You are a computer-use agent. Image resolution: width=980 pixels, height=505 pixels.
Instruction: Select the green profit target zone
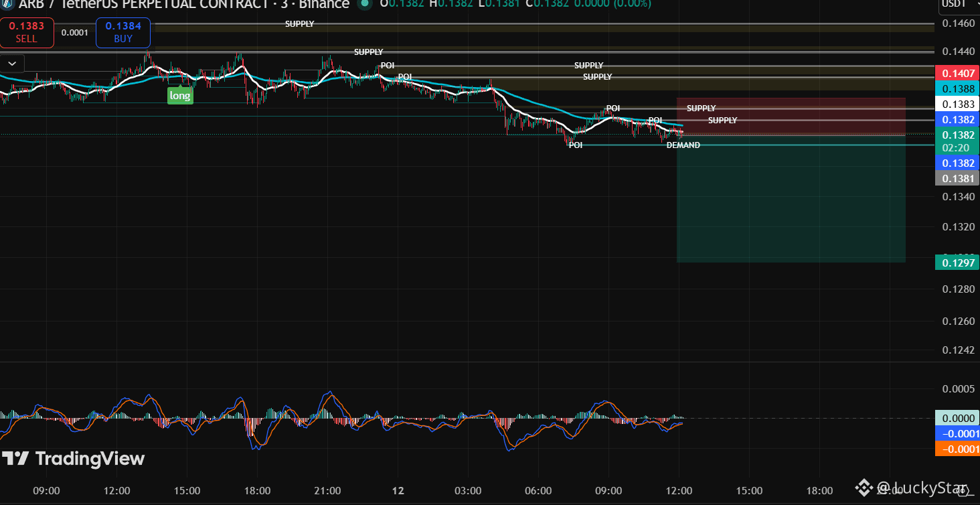[791, 199]
